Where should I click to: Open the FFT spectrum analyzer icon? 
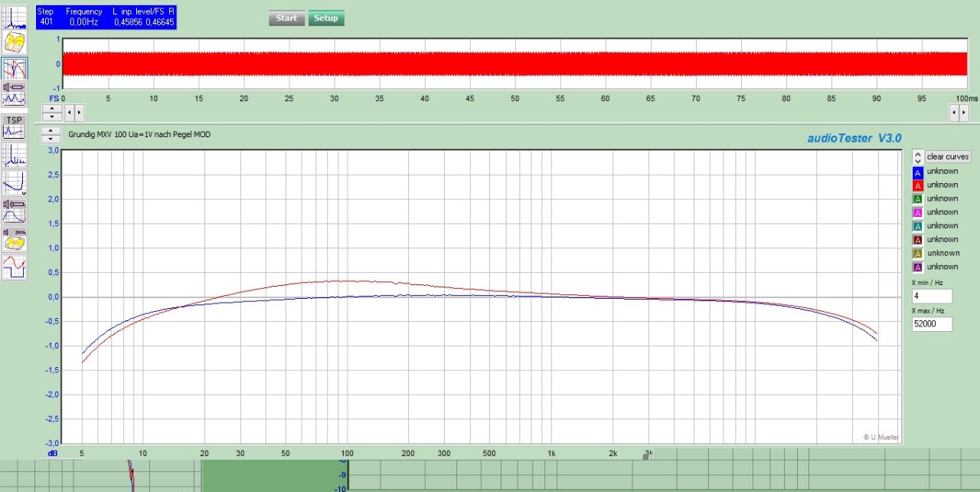click(14, 17)
